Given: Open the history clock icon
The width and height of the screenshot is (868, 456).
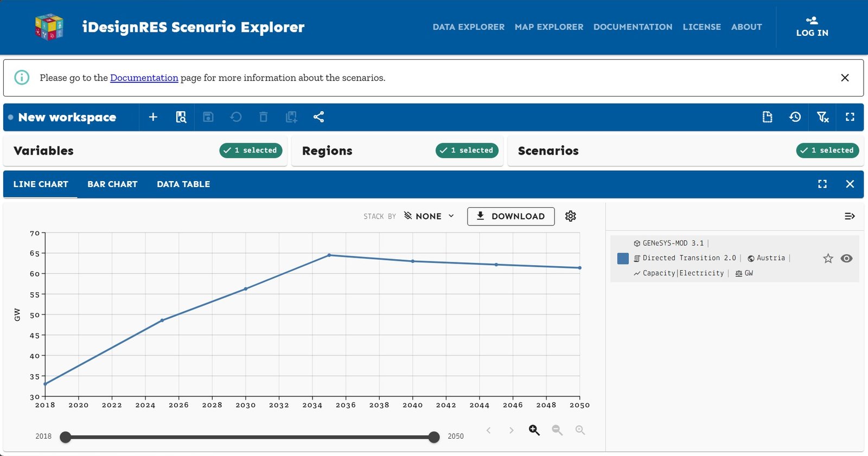Looking at the screenshot, I should tap(795, 117).
